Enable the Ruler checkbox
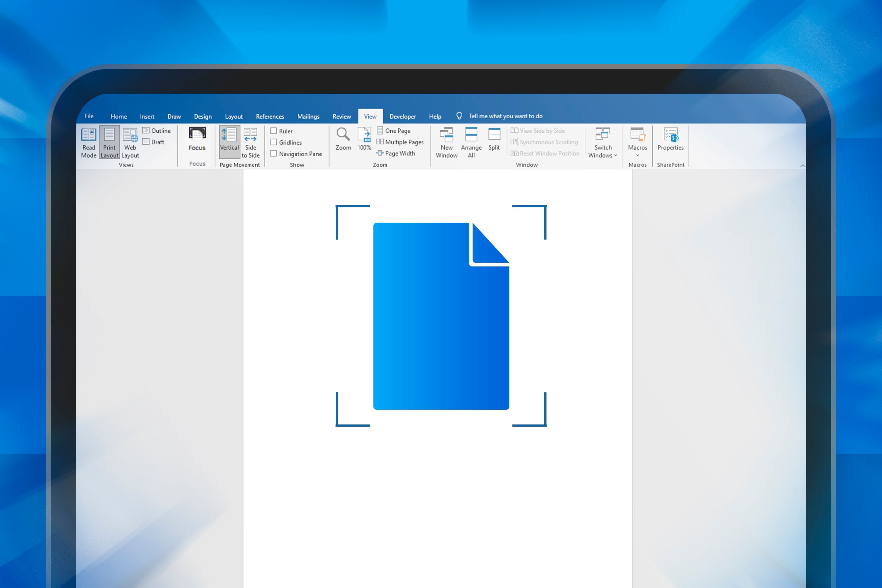The height and width of the screenshot is (588, 882). point(274,131)
